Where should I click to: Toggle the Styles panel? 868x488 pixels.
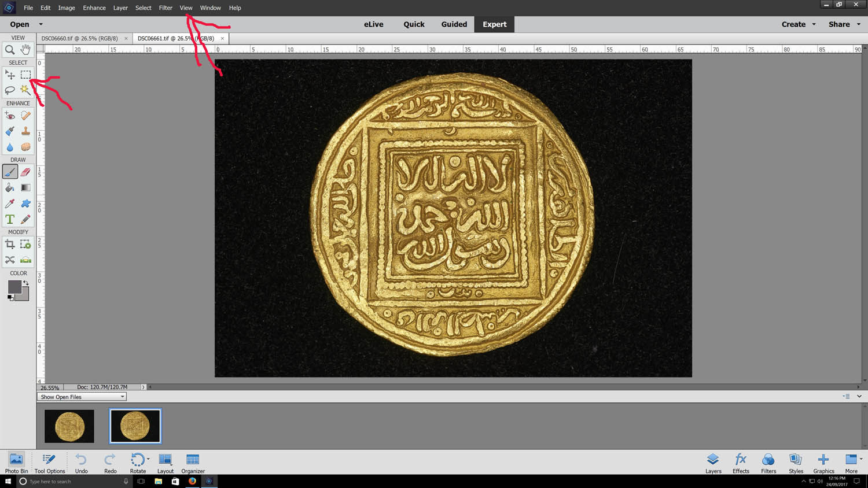click(796, 463)
